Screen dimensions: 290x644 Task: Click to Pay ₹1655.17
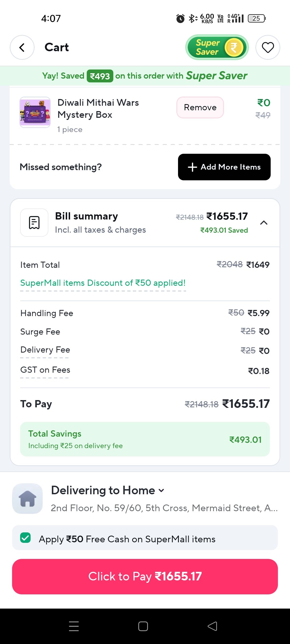click(145, 576)
